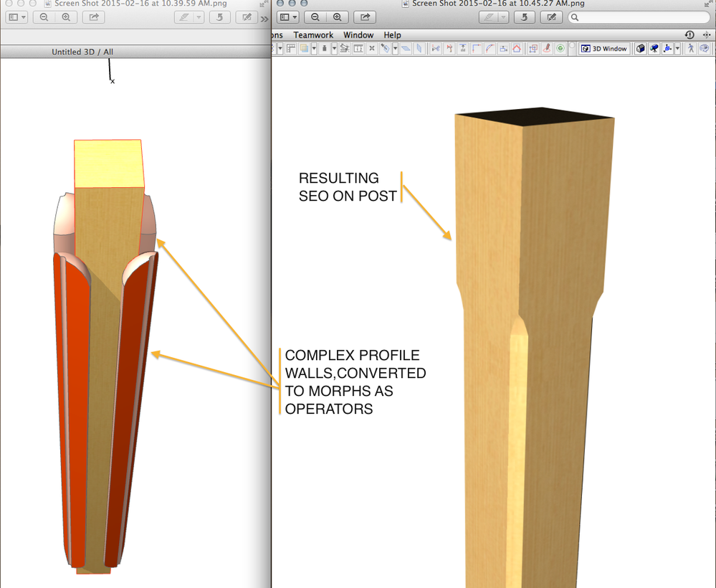Viewport: 716px width, 588px height.
Task: Switch to the Untitled 3D / All view
Action: click(81, 52)
